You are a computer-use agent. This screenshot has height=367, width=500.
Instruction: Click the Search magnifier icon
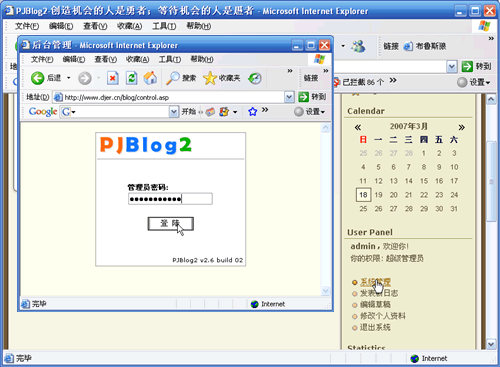[173, 78]
